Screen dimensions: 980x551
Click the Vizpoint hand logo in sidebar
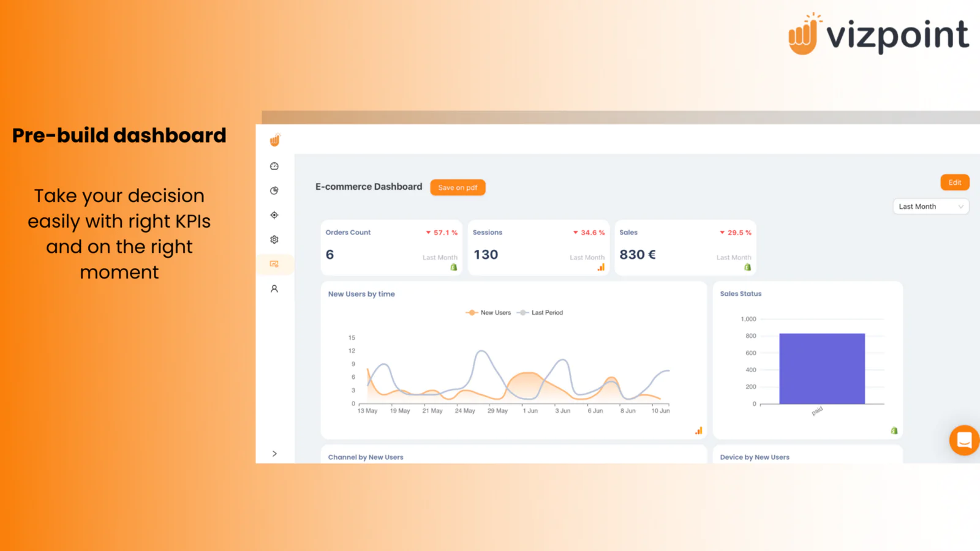click(x=275, y=140)
